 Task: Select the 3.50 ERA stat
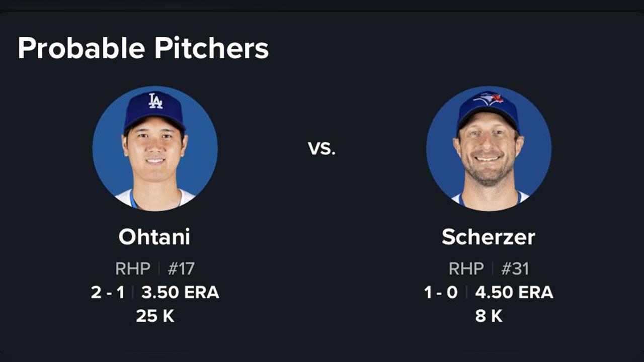(x=180, y=292)
